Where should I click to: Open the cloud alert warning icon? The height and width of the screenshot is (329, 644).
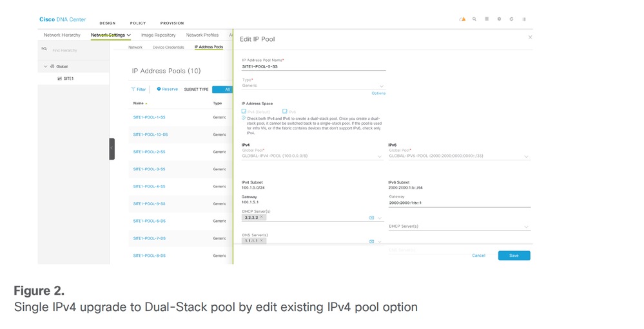tap(462, 19)
